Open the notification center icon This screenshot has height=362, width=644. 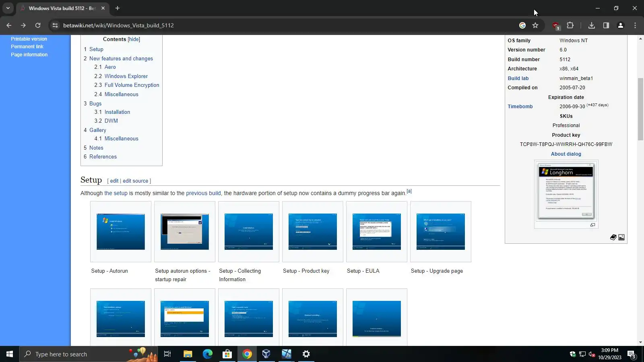(x=631, y=354)
